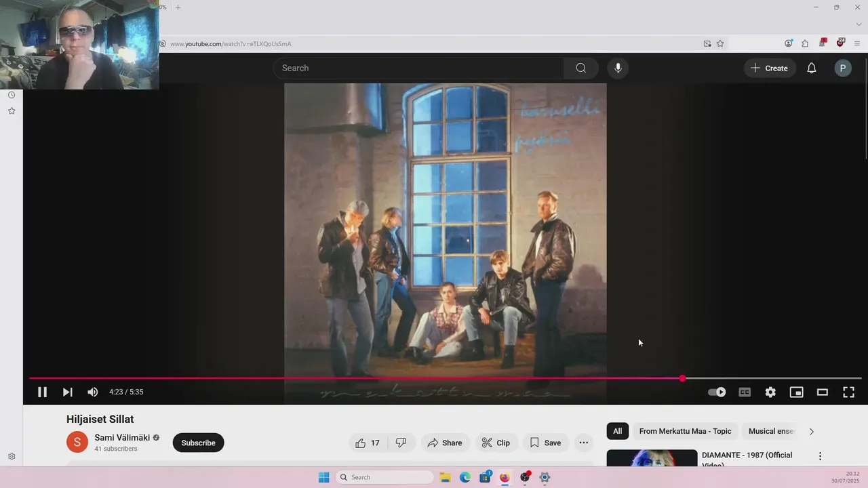Open the player settings gear
The image size is (868, 488).
point(770,392)
